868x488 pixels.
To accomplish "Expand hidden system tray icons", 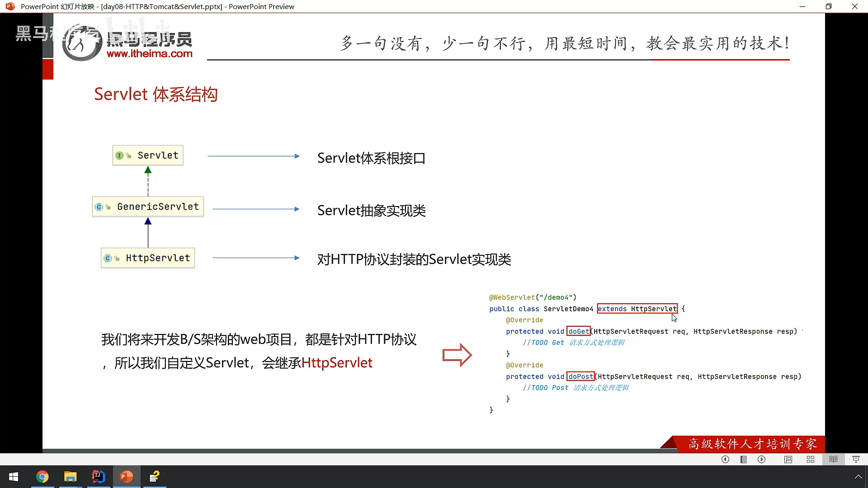I will pos(858,477).
